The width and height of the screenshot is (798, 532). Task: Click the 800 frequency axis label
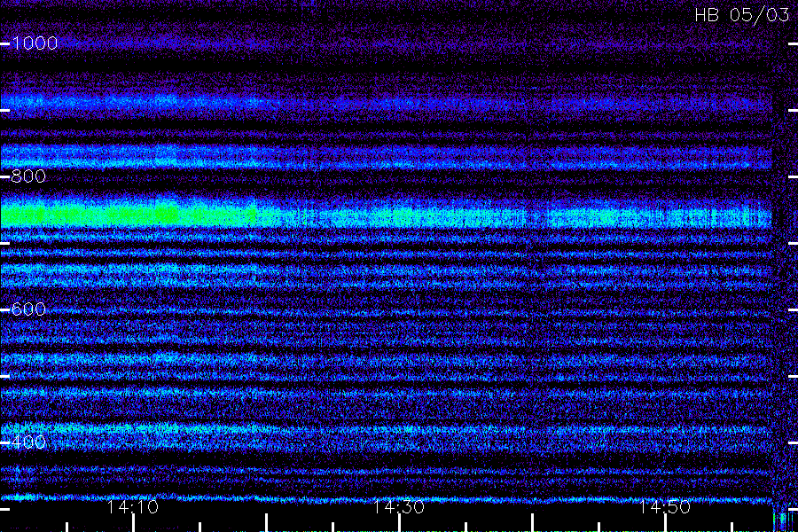pyautogui.click(x=28, y=176)
